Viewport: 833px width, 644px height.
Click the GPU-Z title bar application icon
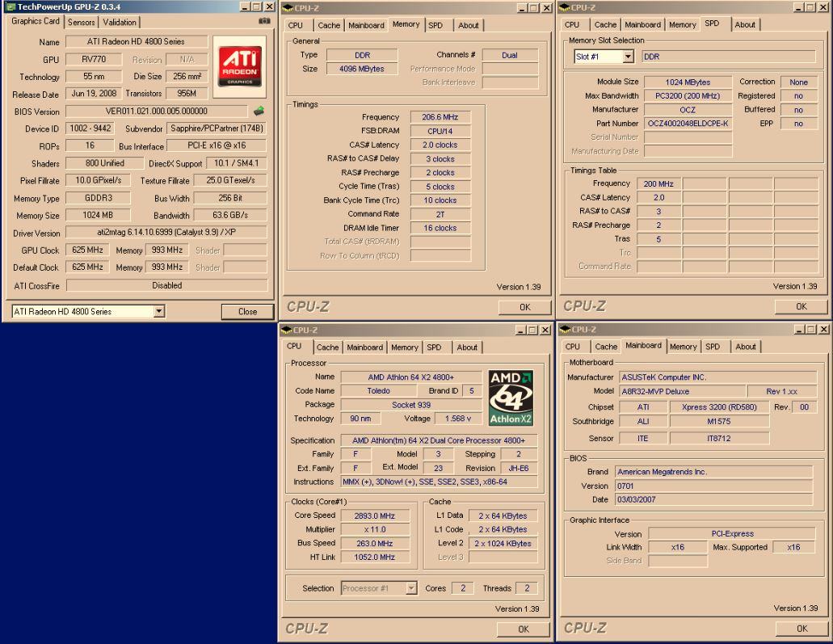10,7
